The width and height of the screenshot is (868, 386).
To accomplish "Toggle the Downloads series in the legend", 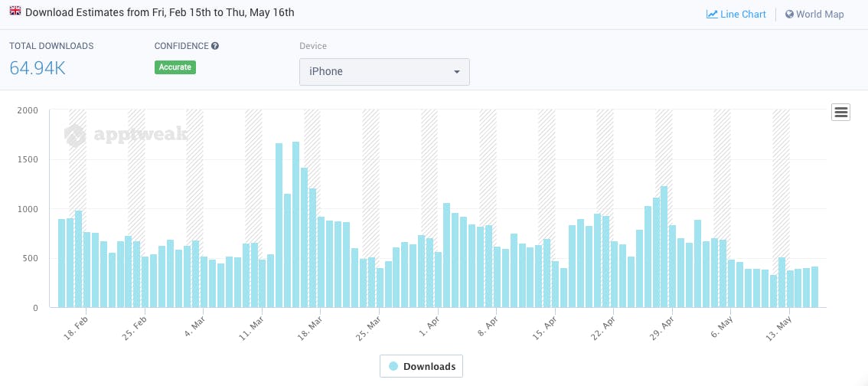I will click(x=421, y=366).
